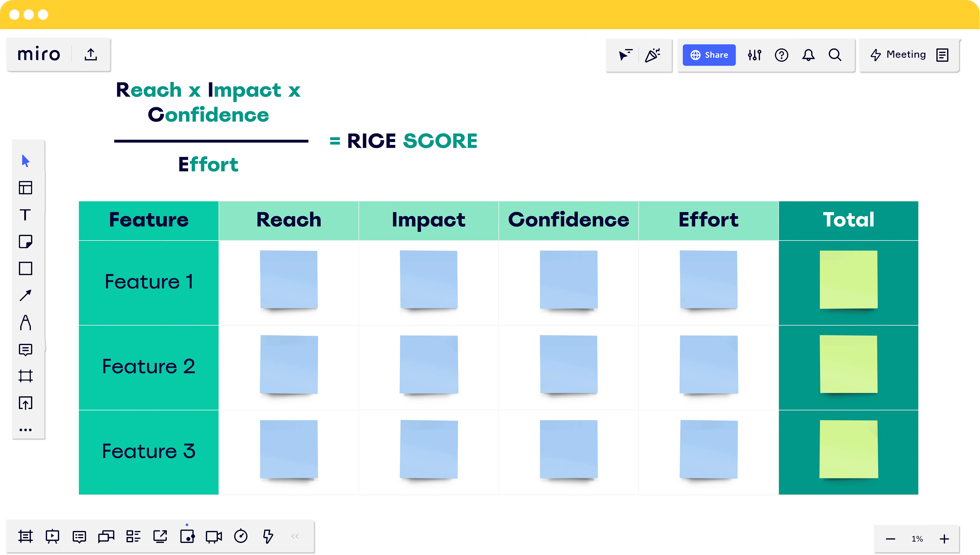Expand more tools with the three dots

point(26,430)
